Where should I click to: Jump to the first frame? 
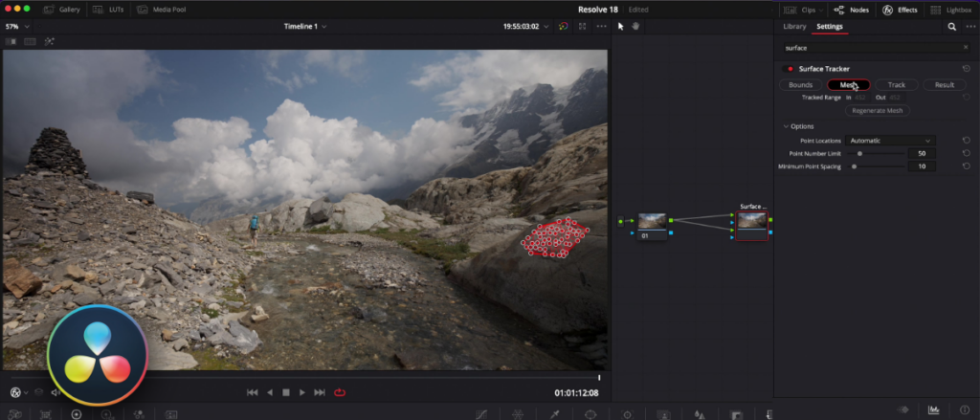[252, 392]
